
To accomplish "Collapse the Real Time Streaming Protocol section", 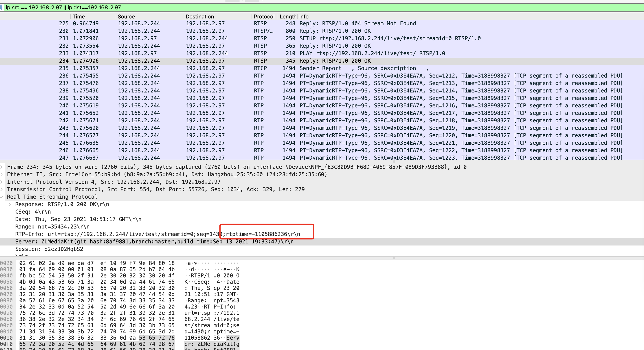I will pyautogui.click(x=2, y=197).
